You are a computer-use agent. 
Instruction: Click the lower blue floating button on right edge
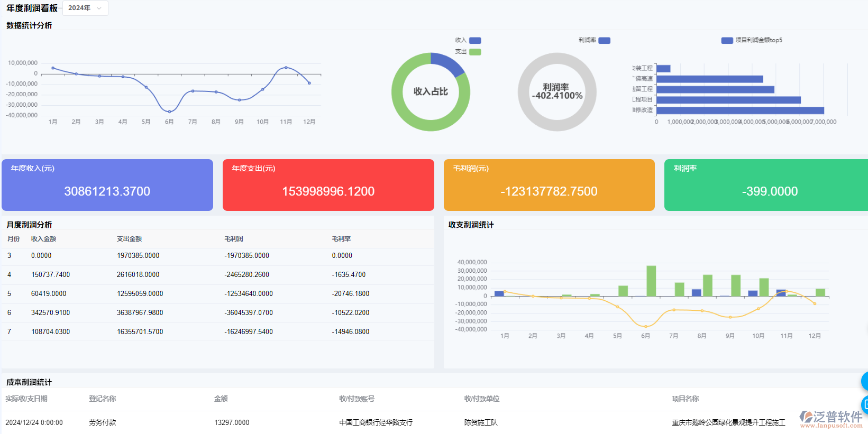pyautogui.click(x=865, y=404)
